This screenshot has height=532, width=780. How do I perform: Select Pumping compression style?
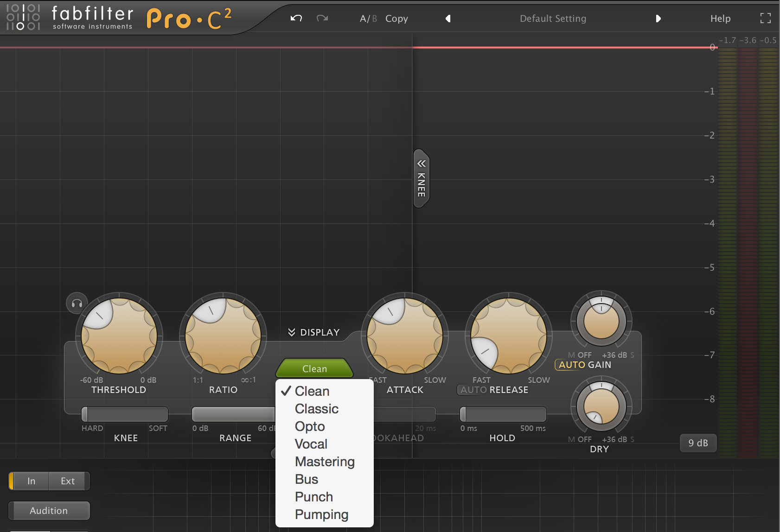[x=325, y=514]
